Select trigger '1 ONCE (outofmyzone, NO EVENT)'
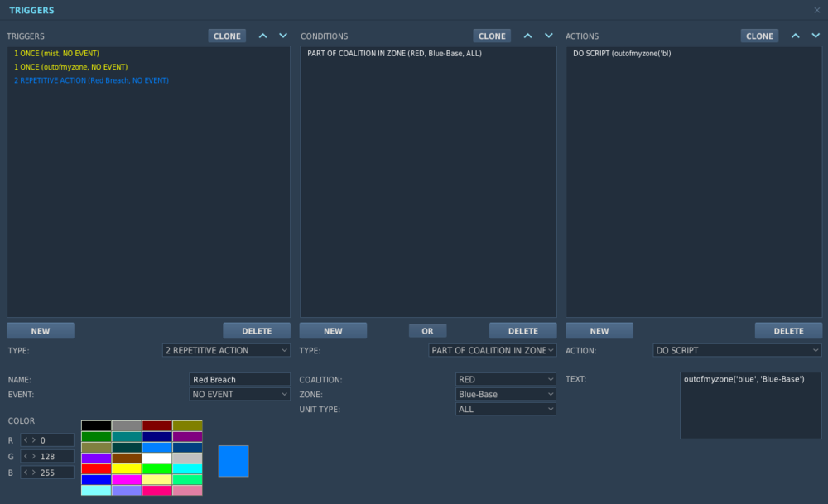 [x=70, y=67]
